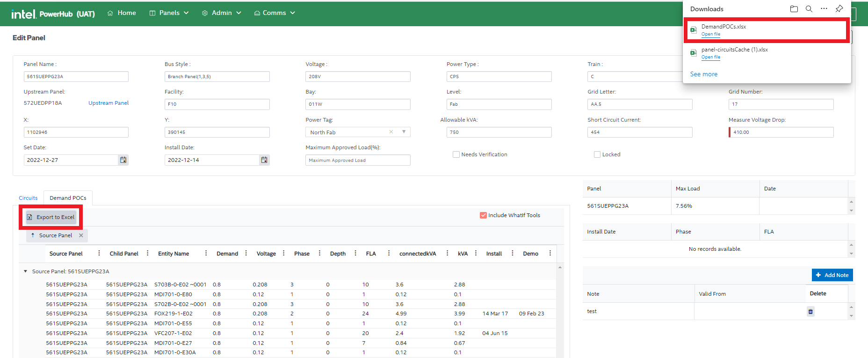Image resolution: width=868 pixels, height=358 pixels.
Task: Expand the Power Tag dropdown arrow
Action: (x=404, y=132)
